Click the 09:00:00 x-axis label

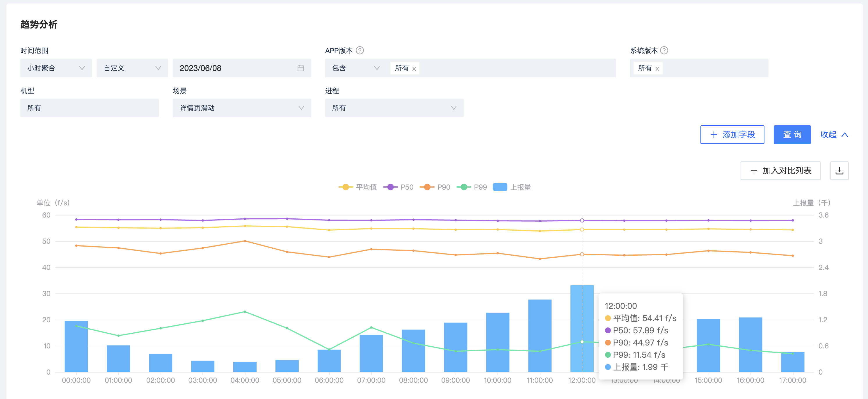pos(456,380)
